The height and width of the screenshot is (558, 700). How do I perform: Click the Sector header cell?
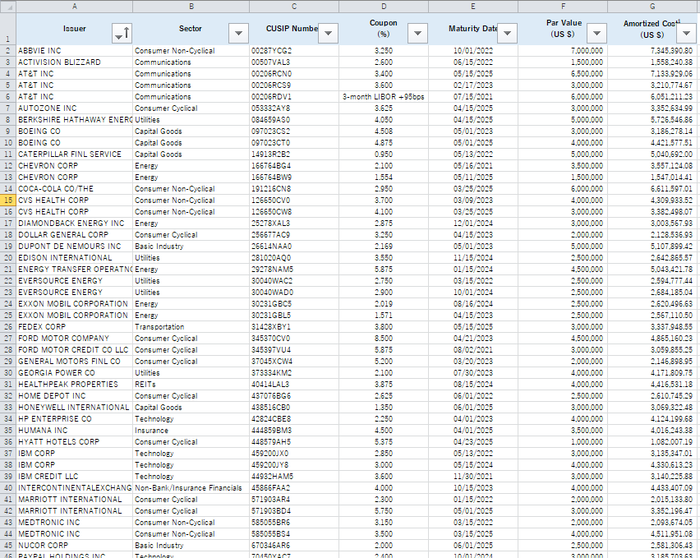click(191, 29)
